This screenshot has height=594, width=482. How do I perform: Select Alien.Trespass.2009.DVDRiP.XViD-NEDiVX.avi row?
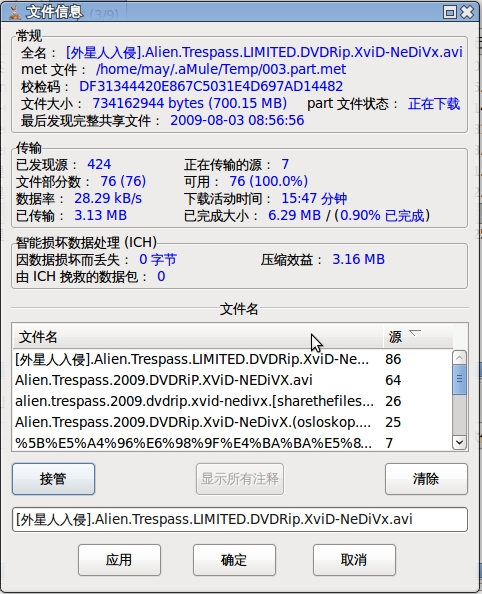click(x=233, y=380)
